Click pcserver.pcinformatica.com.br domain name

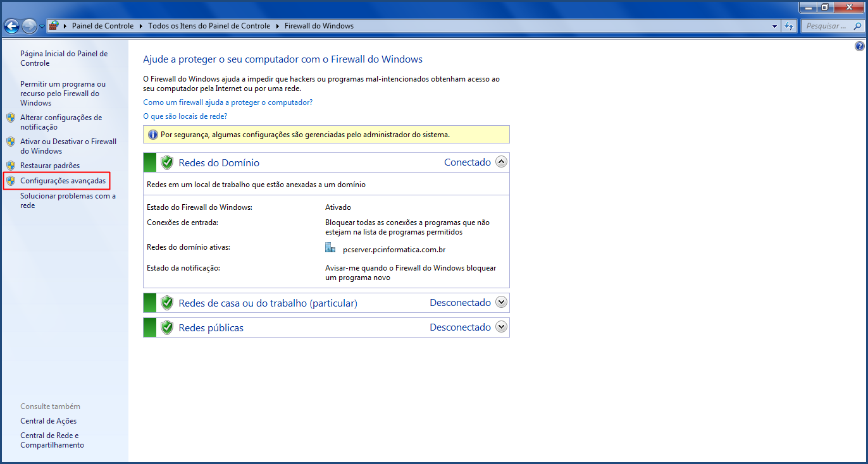(x=394, y=250)
